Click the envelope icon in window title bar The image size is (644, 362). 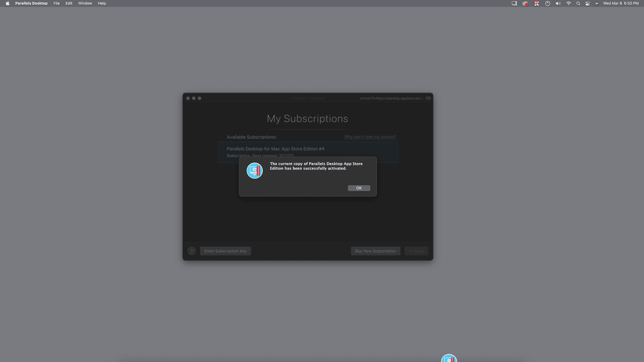pos(428,98)
